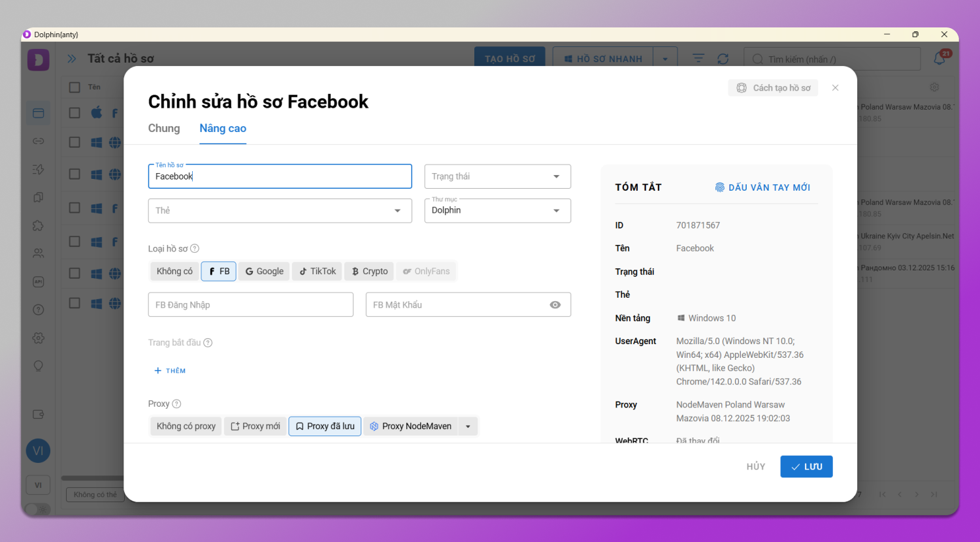
Task: Expand the Proxy NodeMaven dropdown arrow
Action: (468, 426)
